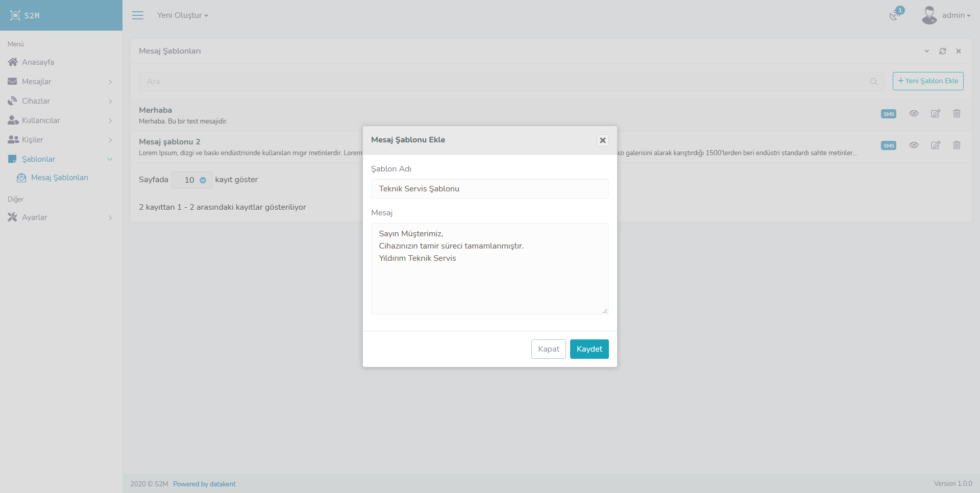Open the notifications icon with badge
This screenshot has height=493, width=980.
(x=894, y=15)
